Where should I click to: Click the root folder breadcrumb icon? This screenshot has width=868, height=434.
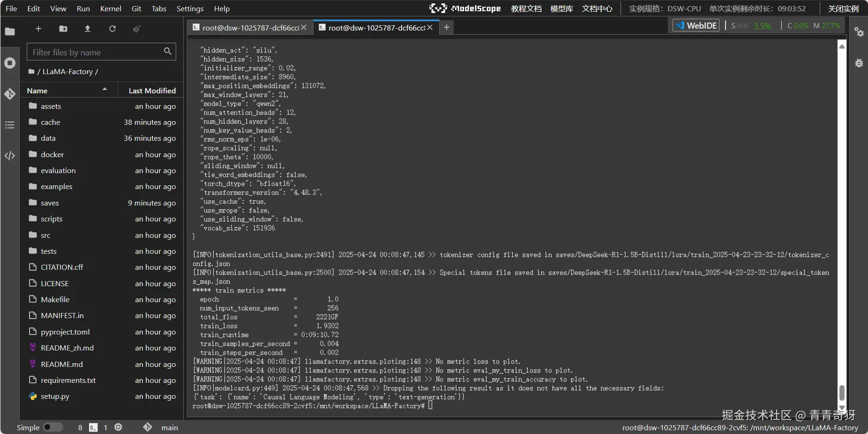(31, 72)
